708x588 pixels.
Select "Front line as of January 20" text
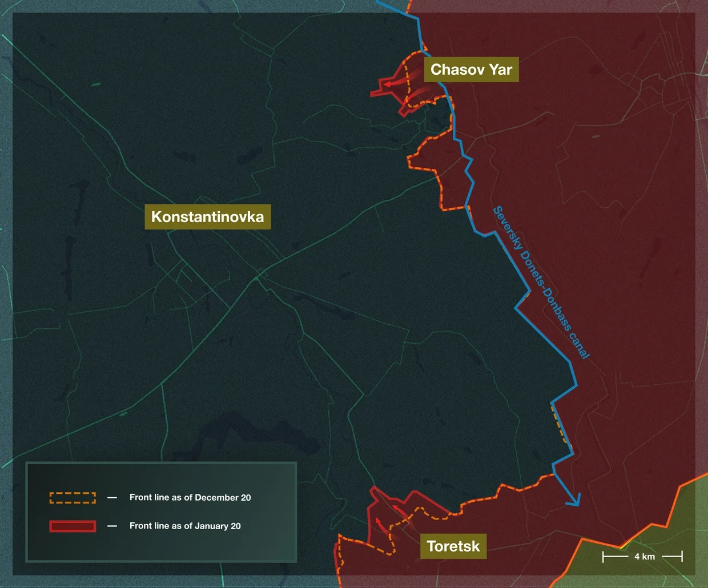[185, 526]
